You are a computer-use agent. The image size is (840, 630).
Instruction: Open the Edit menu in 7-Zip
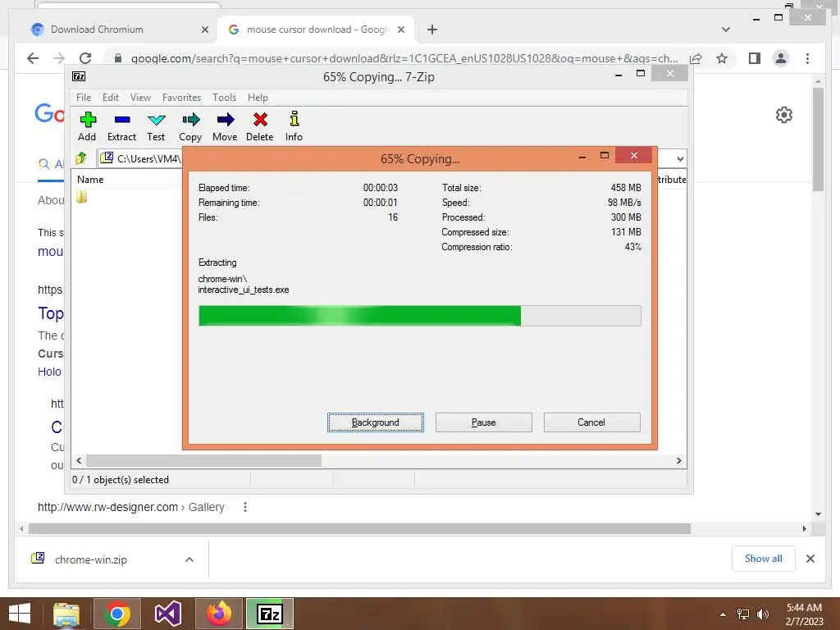pyautogui.click(x=111, y=98)
